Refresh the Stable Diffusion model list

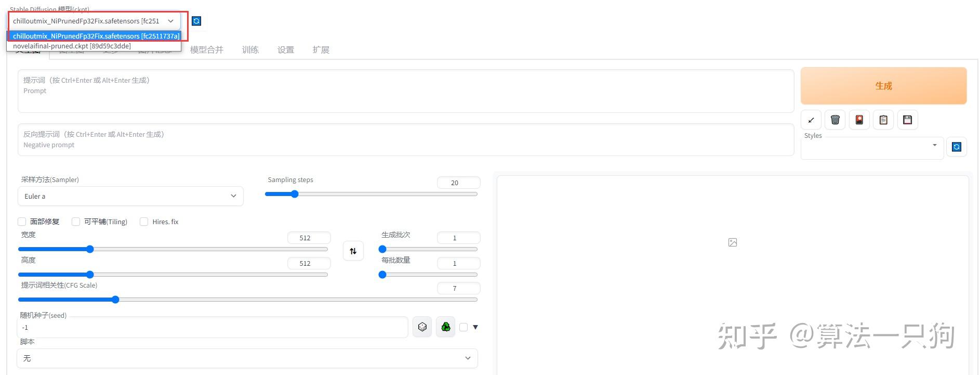coord(196,21)
